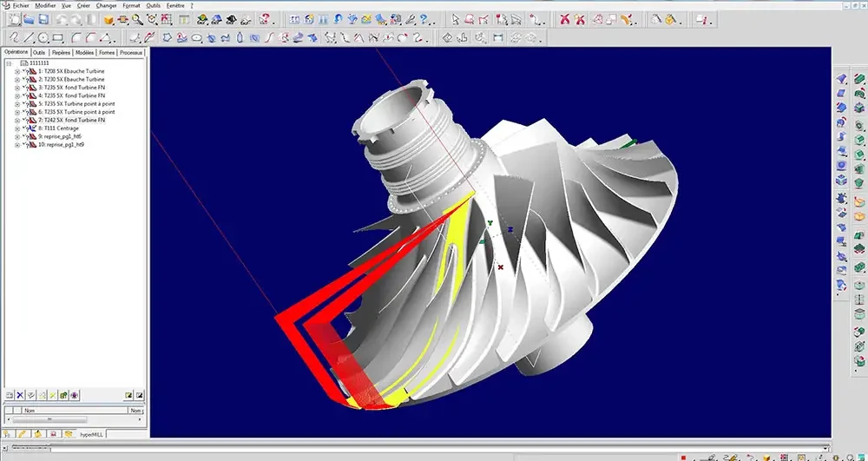This screenshot has width=868, height=461.
Task: Toggle checkmark of operation 2: T230 5X Ebauche Turbine
Action: tap(24, 79)
